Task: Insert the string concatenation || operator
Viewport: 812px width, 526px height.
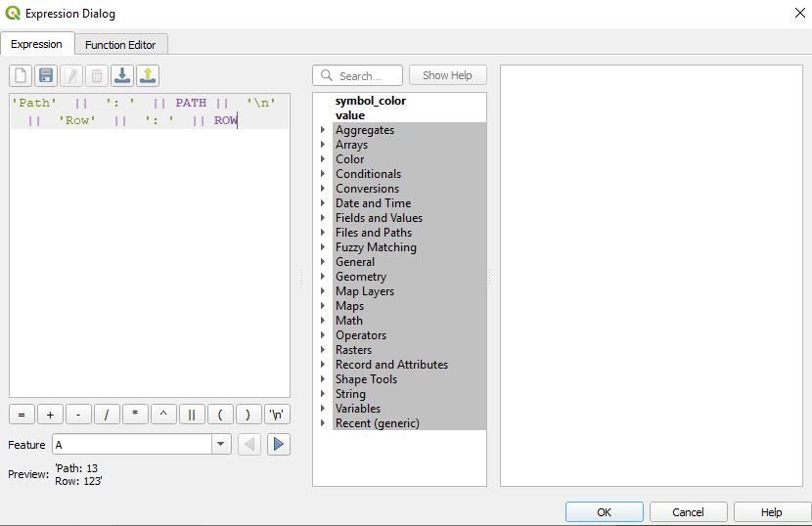Action: pyautogui.click(x=192, y=414)
